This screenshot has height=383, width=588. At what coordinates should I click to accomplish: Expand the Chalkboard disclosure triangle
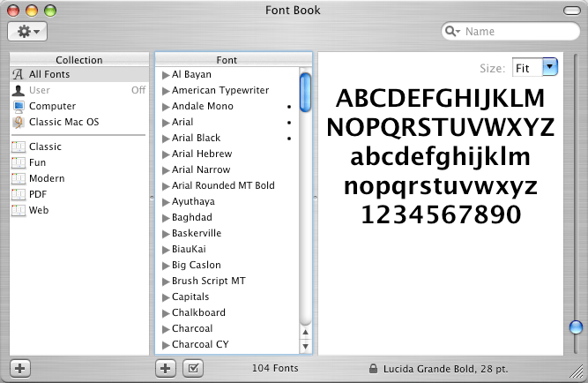click(x=166, y=312)
